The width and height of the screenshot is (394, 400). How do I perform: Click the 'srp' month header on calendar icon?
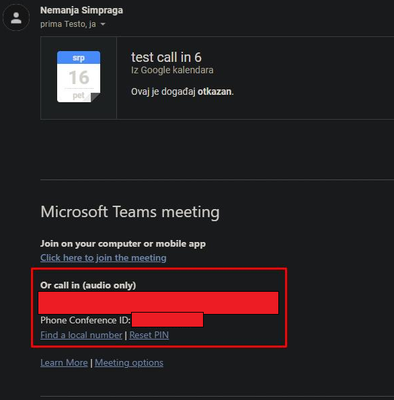(x=79, y=58)
